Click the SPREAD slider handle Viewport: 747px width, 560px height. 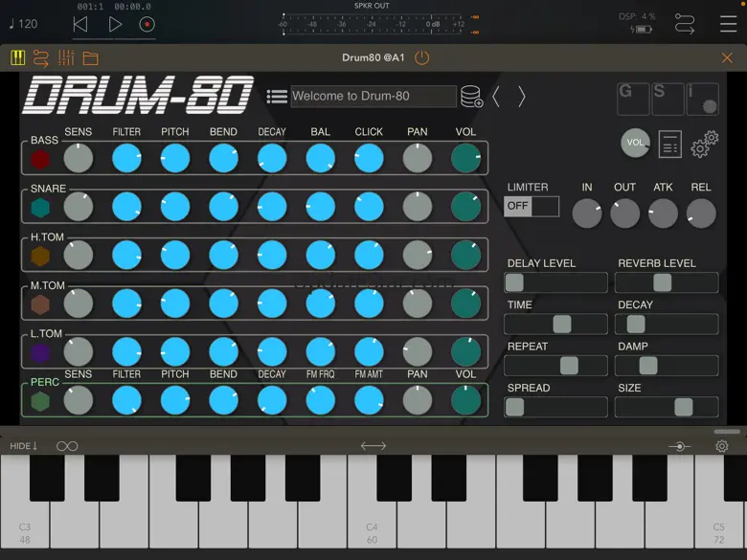(x=515, y=407)
